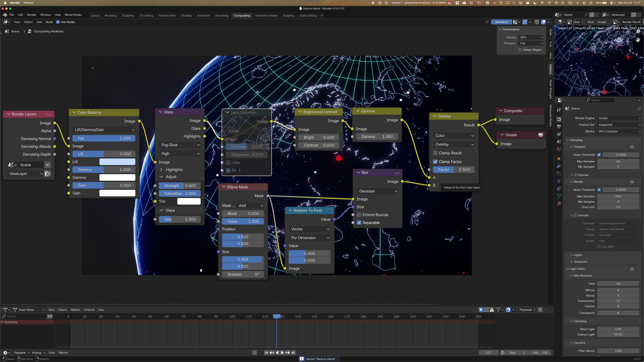Open the Node Wrangler sidebar tab
This screenshot has width=644, height=362.
coord(550,89)
